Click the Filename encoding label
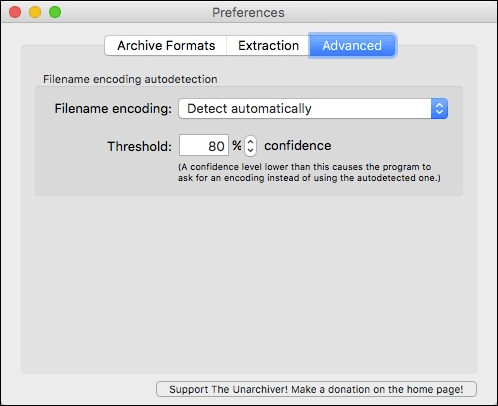 pyautogui.click(x=113, y=109)
